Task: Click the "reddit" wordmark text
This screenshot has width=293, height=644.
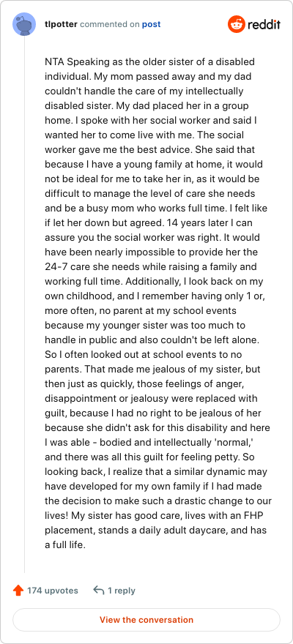Action: click(x=264, y=24)
